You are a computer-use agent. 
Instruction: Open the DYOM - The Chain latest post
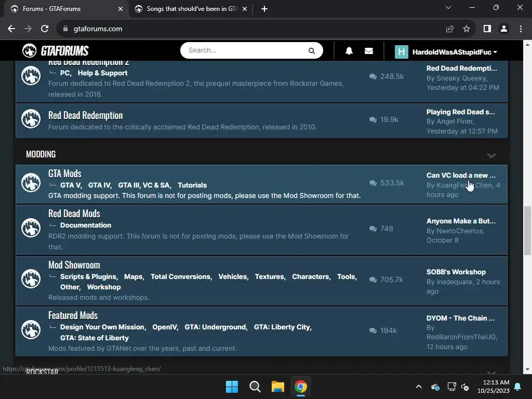460,318
